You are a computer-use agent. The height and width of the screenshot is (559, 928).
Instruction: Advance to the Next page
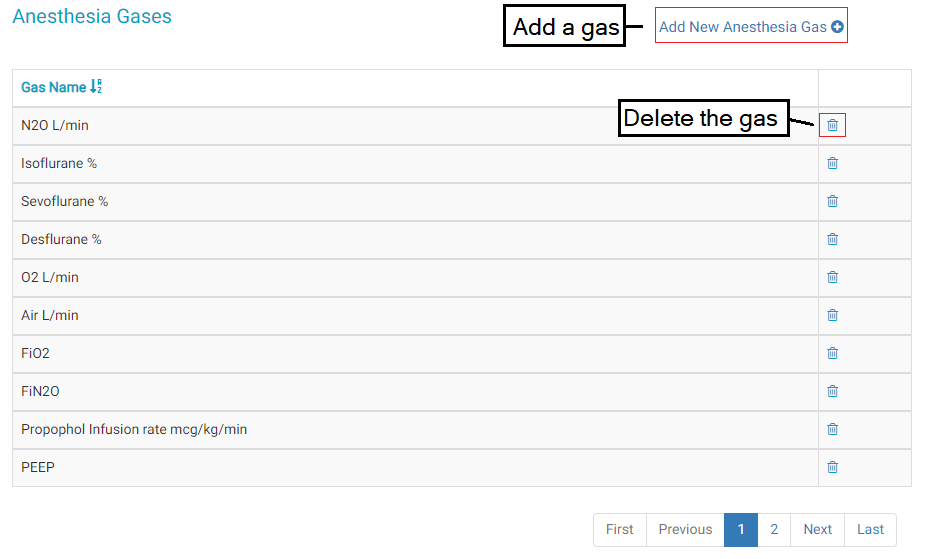click(x=817, y=530)
